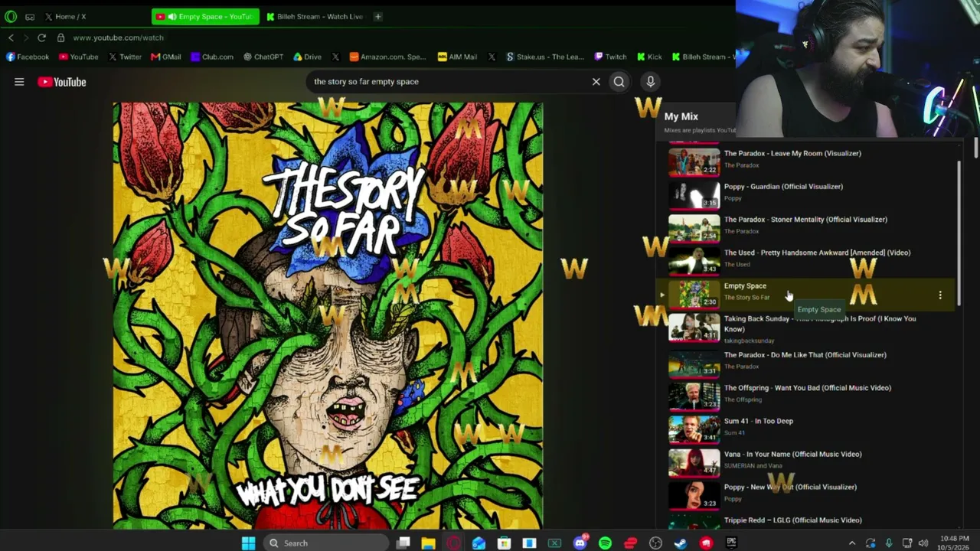The image size is (980, 551).
Task: Open the GMail bookmark
Action: coord(166,57)
